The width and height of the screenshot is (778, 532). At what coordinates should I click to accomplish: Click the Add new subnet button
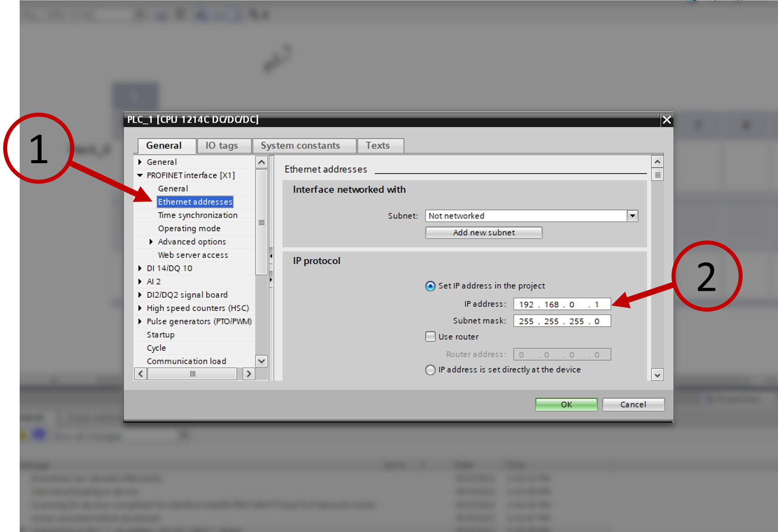pyautogui.click(x=483, y=232)
